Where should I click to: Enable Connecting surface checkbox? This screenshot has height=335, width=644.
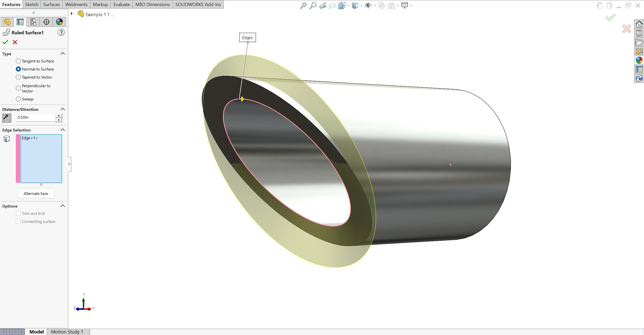(18, 221)
